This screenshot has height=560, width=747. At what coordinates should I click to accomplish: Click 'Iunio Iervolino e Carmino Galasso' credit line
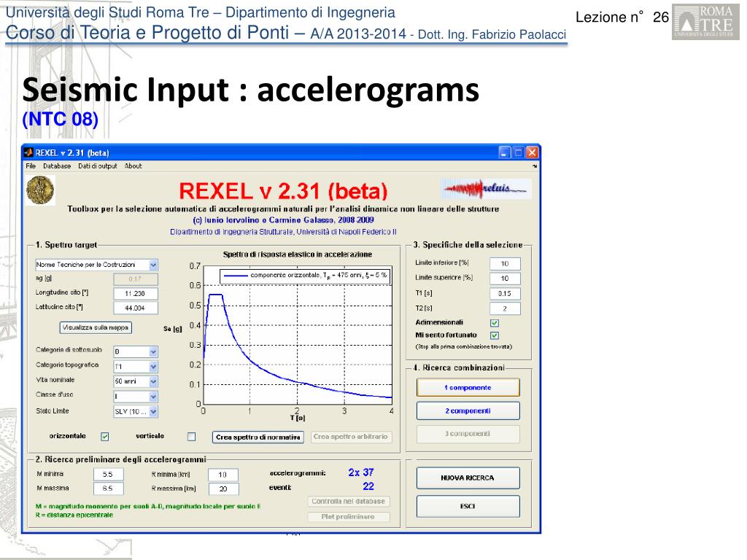pyautogui.click(x=283, y=220)
